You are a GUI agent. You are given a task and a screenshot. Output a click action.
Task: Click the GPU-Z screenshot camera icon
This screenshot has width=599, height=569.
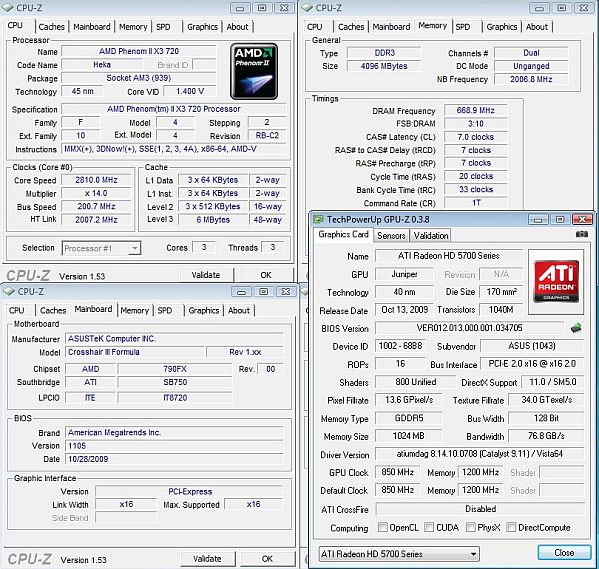(x=581, y=234)
